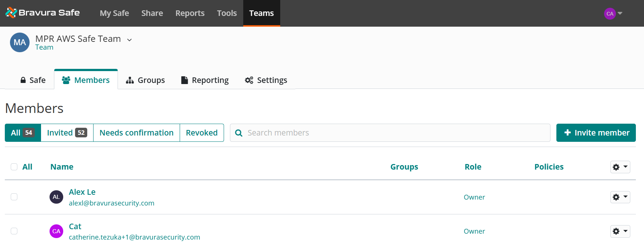Screen dimensions: 644x244
Task: Expand the MPR AWS Safe Team chevron
Action: click(x=129, y=40)
